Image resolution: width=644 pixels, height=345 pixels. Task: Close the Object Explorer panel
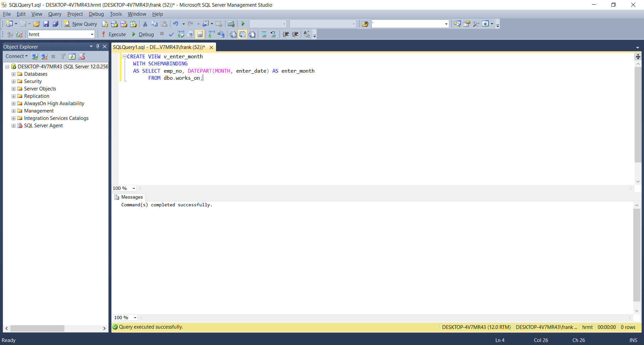(x=105, y=47)
